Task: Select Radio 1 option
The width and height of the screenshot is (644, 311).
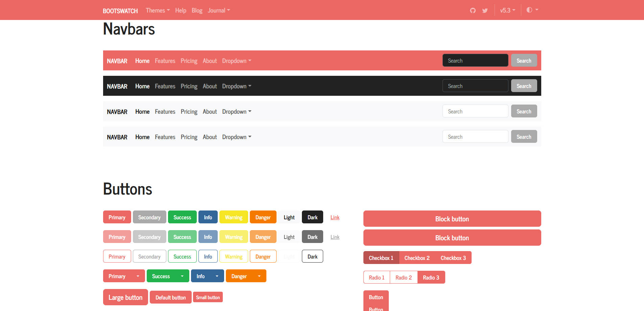Action: [x=377, y=277]
